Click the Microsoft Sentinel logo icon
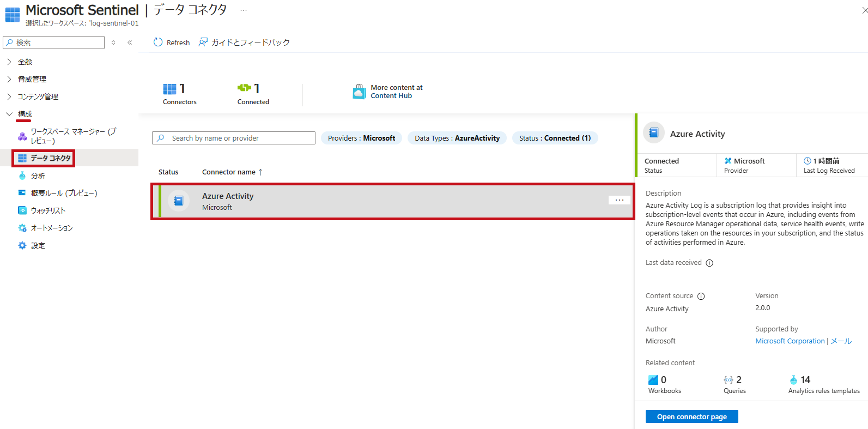This screenshot has height=429, width=868. click(12, 15)
